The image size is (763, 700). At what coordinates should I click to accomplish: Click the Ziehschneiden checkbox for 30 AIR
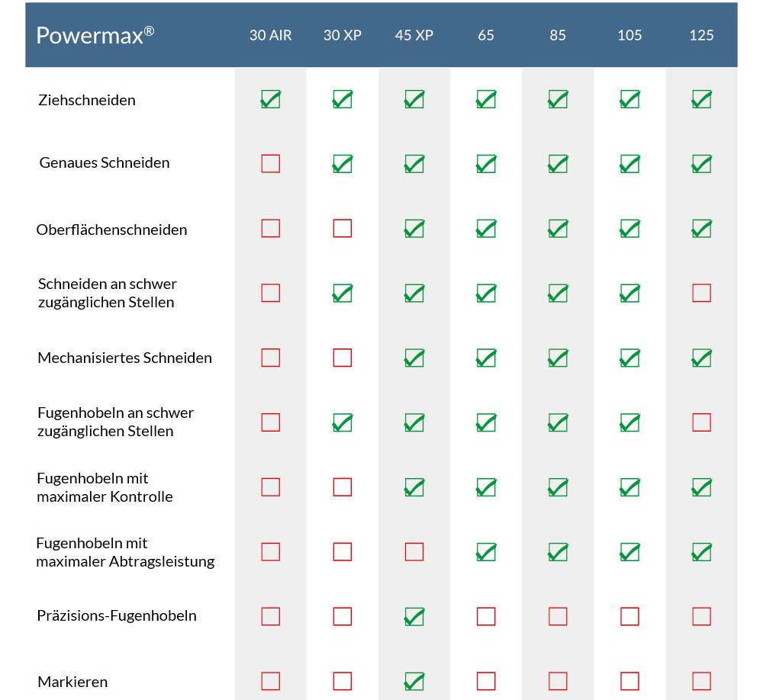tap(270, 100)
